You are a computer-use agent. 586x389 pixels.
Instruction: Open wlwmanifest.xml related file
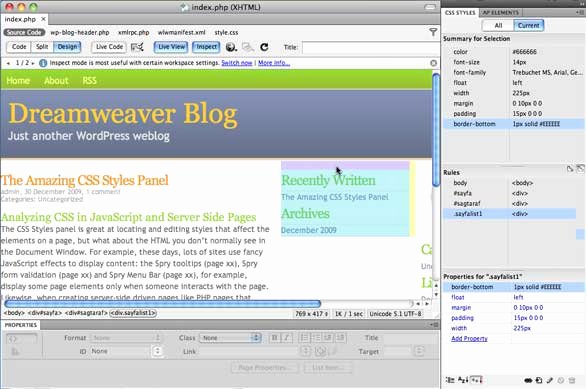pyautogui.click(x=181, y=33)
